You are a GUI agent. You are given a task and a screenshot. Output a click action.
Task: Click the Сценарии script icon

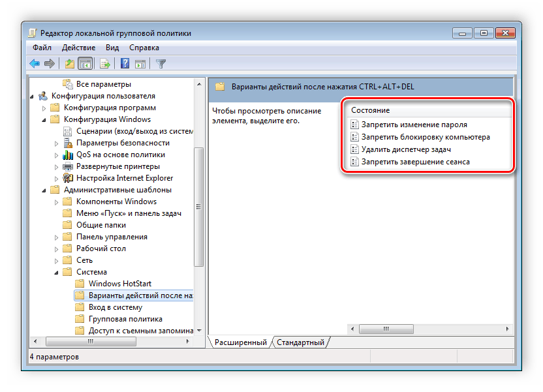pos(67,131)
